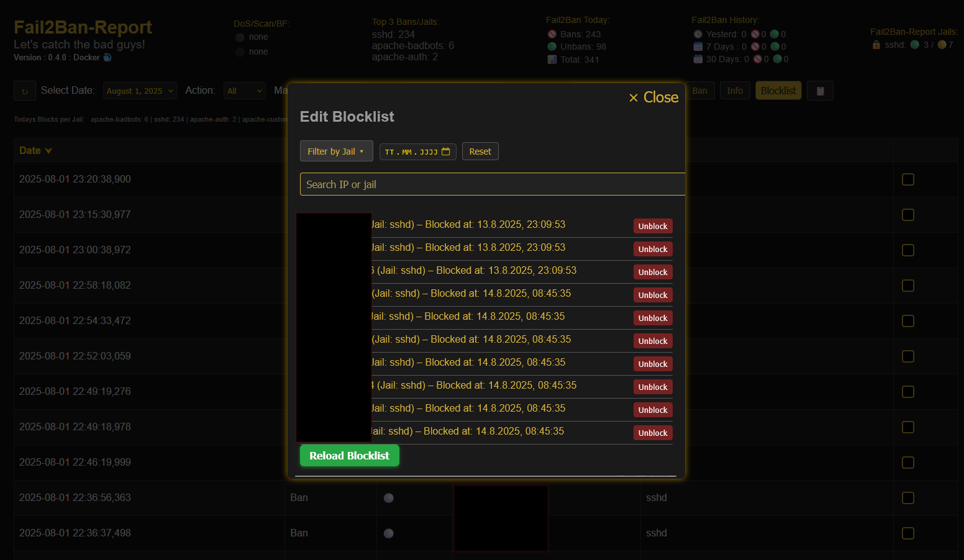Screen dimensions: 964x560
Task: Tick the checkbox for row 23:20:38,900
Action: click(x=908, y=179)
